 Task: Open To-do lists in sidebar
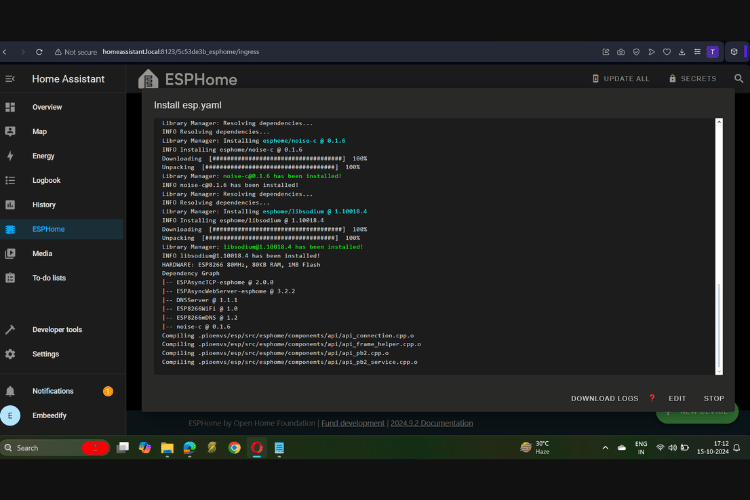click(48, 278)
